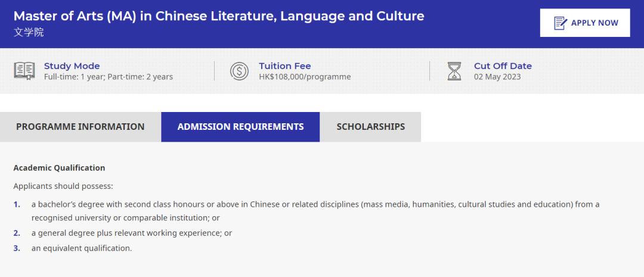Click requirement 2 about general degree
Image resolution: width=644 pixels, height=277 pixels.
[x=131, y=233]
